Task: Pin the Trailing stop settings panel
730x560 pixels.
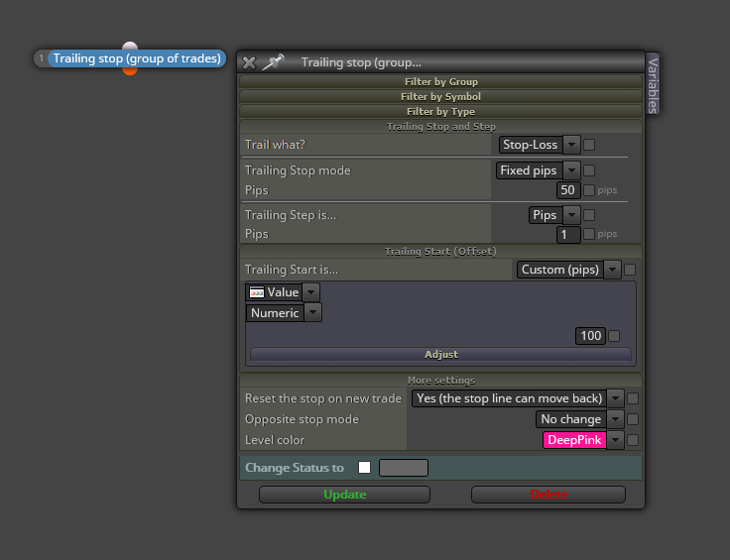Action: coord(273,62)
